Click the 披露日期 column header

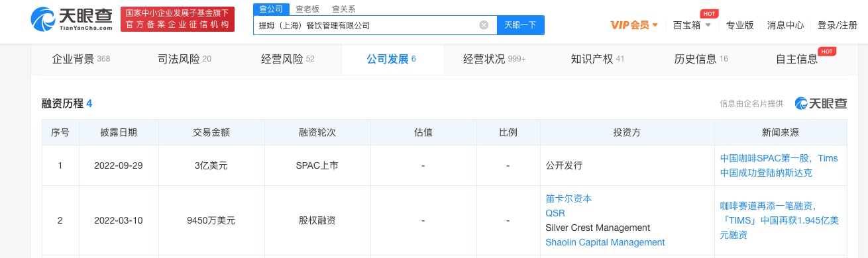click(x=119, y=132)
